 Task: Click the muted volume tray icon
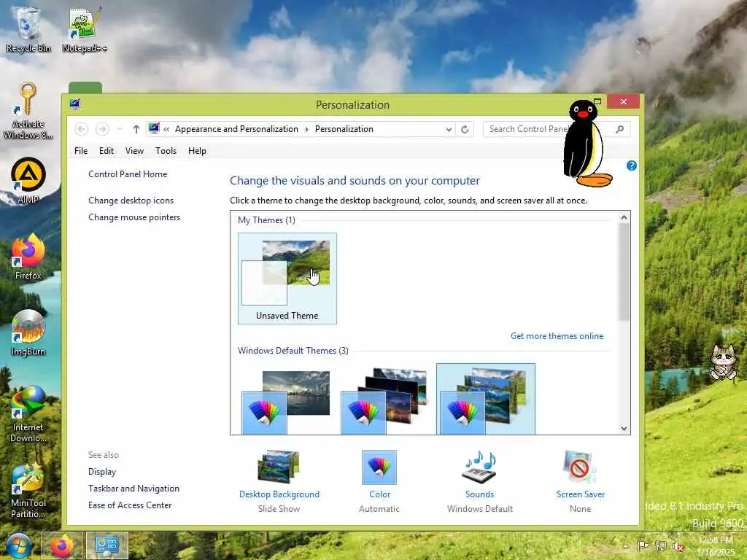[x=678, y=545]
